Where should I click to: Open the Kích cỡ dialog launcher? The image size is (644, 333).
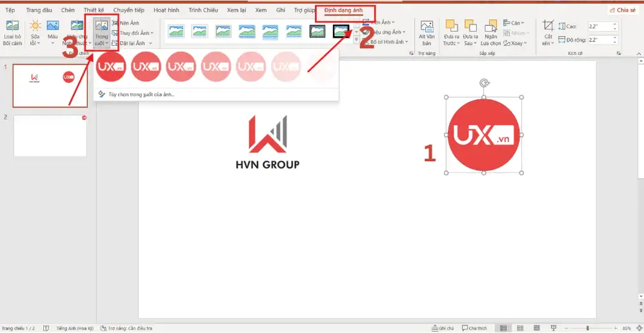(618, 54)
